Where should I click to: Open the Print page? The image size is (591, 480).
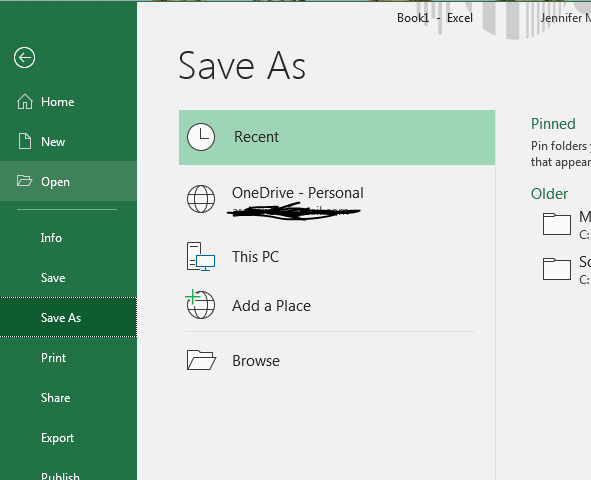coord(68,358)
